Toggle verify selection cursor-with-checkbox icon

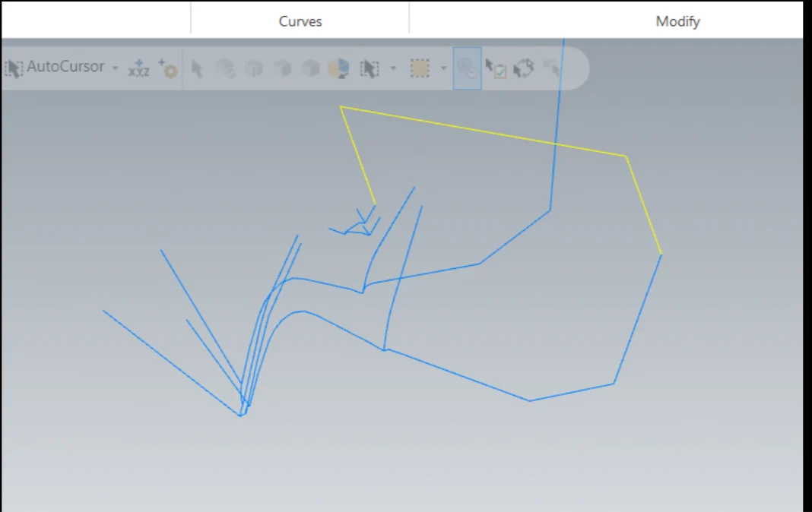496,69
